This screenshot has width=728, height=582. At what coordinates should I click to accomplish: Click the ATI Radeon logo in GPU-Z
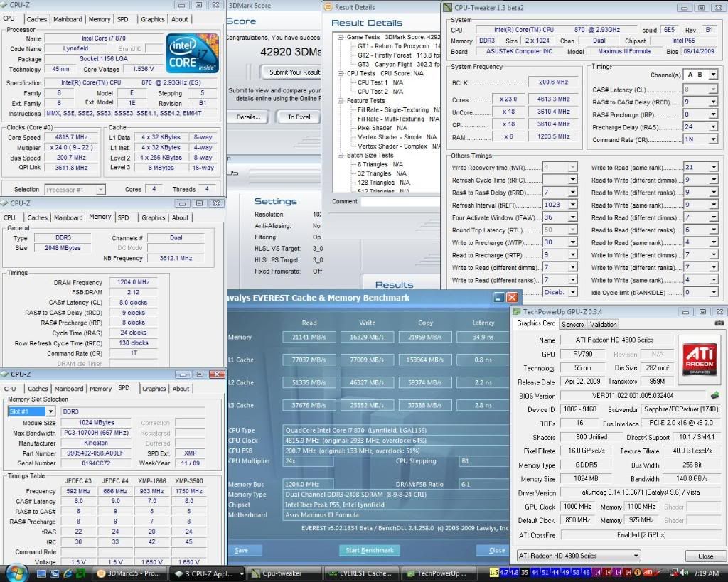pyautogui.click(x=700, y=360)
